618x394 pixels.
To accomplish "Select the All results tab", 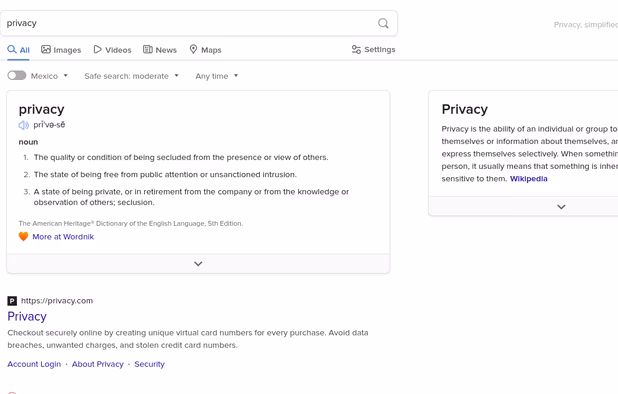I will (19, 50).
